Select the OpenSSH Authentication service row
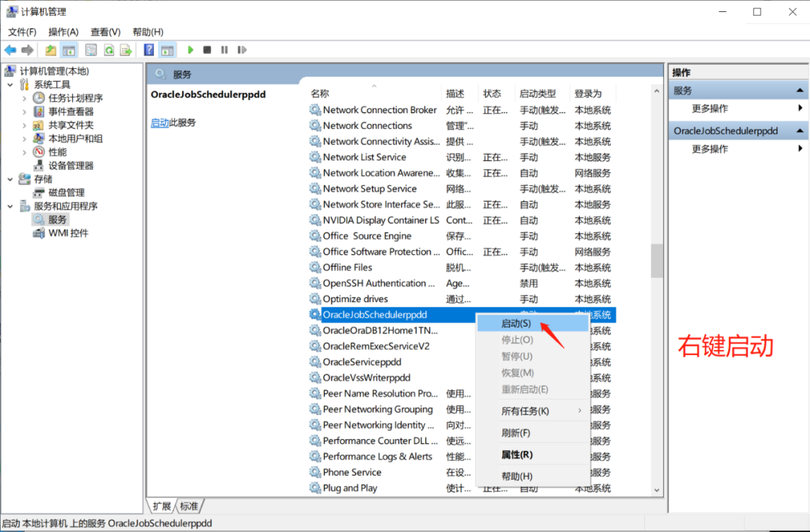Viewport: 810px width, 532px height. click(x=460, y=283)
